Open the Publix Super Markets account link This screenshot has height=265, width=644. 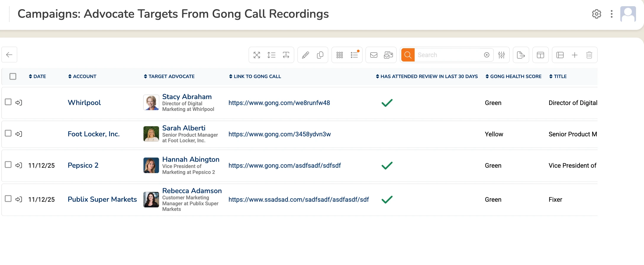(102, 199)
